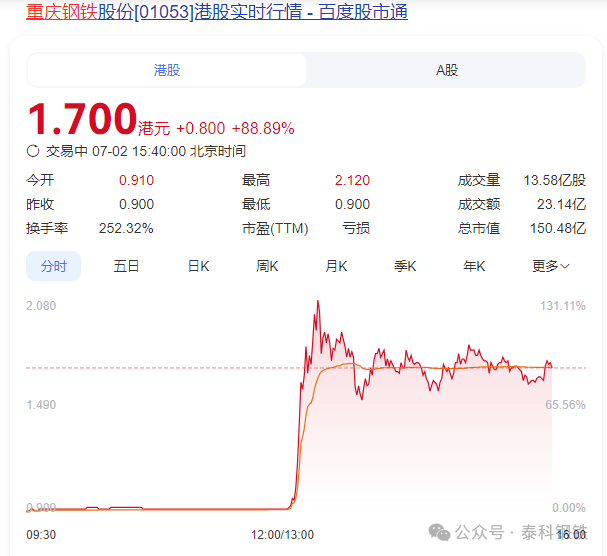607x556 pixels.
Task: Click the 今开 value 0.910
Action: tap(136, 180)
